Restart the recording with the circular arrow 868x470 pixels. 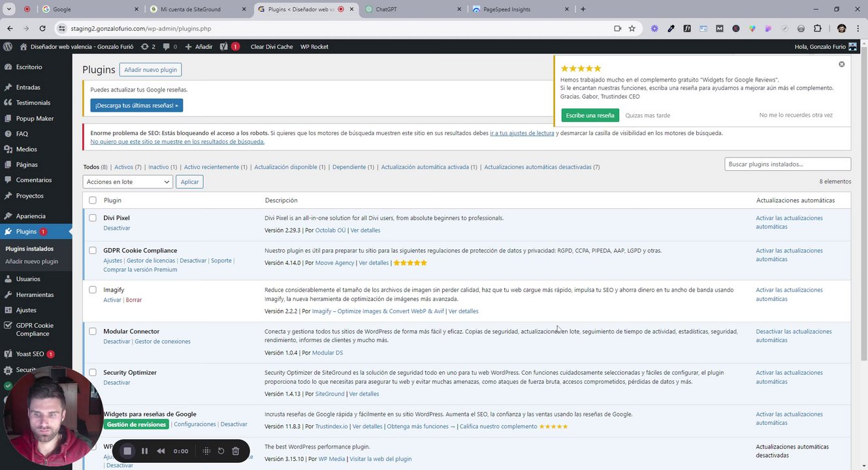(221, 451)
